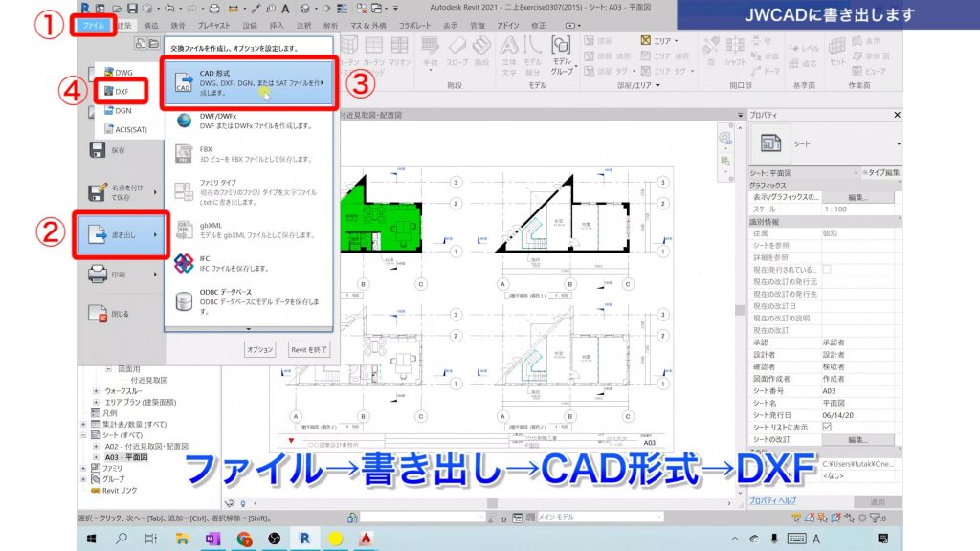Image resolution: width=980 pixels, height=551 pixels.
Task: Click the オプション button in the export menu
Action: (x=259, y=347)
